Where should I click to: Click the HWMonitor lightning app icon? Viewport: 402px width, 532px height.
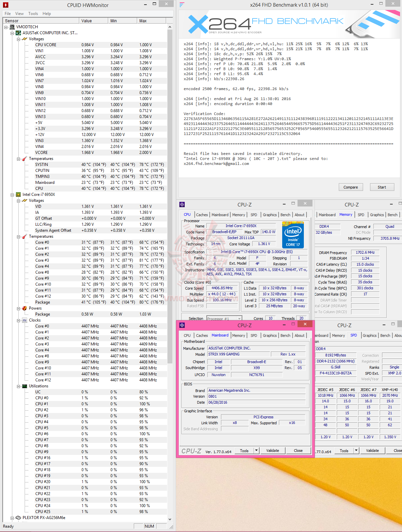tap(5, 5)
